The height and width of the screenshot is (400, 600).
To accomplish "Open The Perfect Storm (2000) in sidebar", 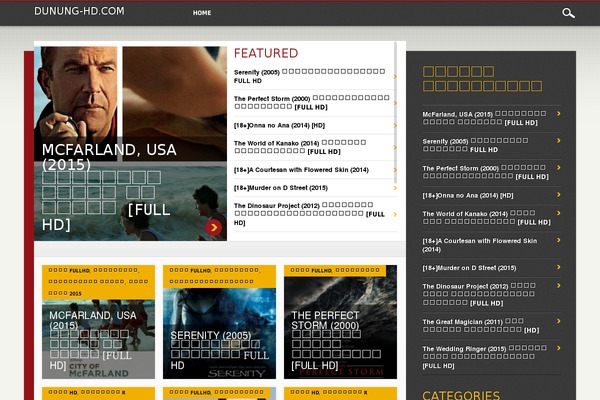I will (x=486, y=172).
